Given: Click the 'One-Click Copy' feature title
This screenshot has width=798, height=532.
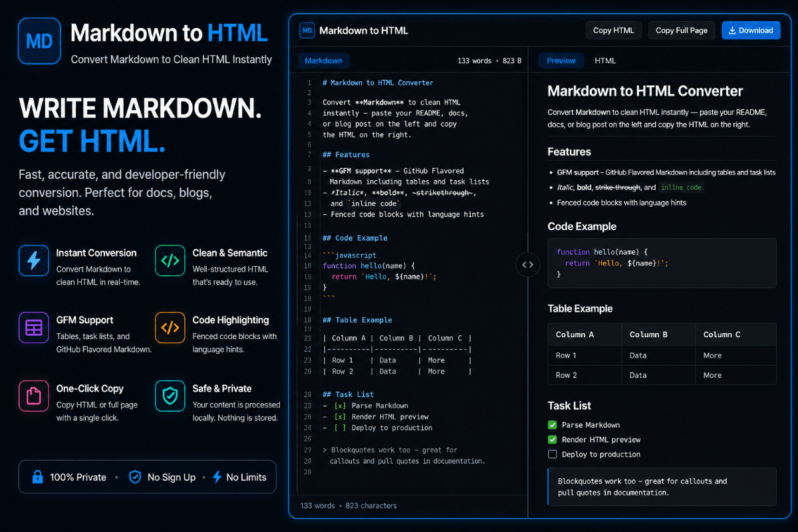Looking at the screenshot, I should (90, 388).
